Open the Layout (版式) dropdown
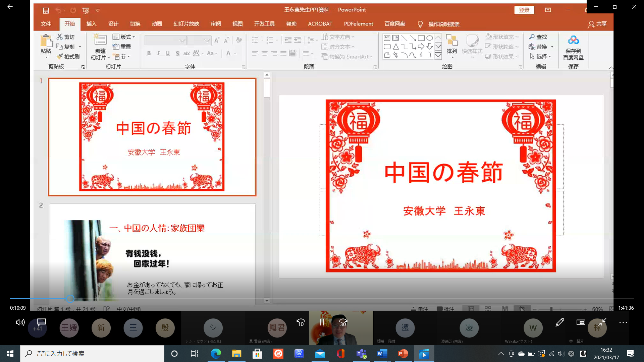 pos(124,37)
